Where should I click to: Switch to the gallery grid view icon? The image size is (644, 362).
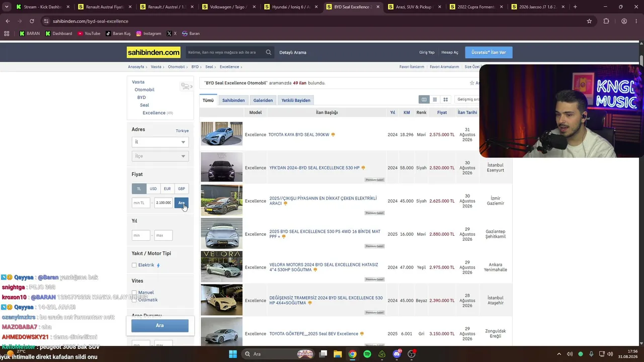point(445,100)
